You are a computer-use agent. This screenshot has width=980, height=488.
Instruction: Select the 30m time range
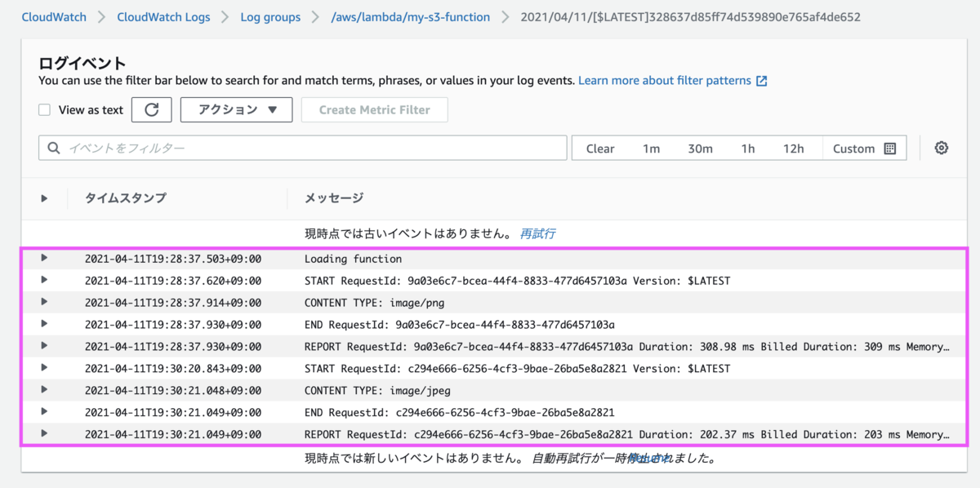pyautogui.click(x=700, y=149)
